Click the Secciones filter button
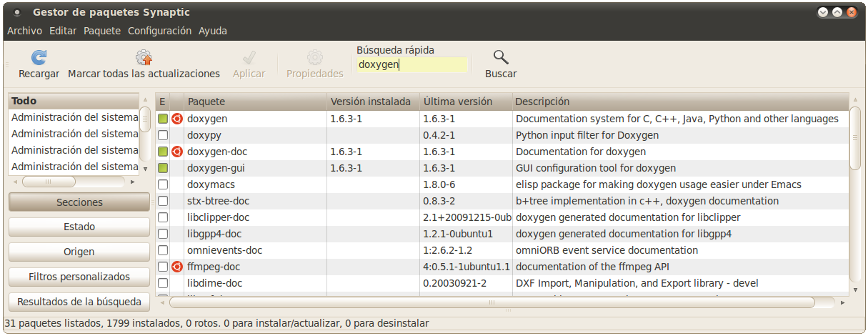 [x=79, y=202]
